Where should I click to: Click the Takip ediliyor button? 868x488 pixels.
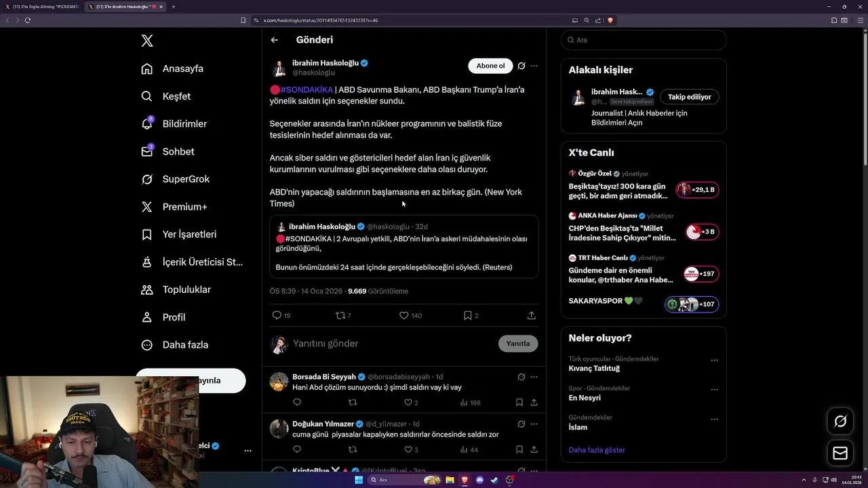tap(690, 97)
